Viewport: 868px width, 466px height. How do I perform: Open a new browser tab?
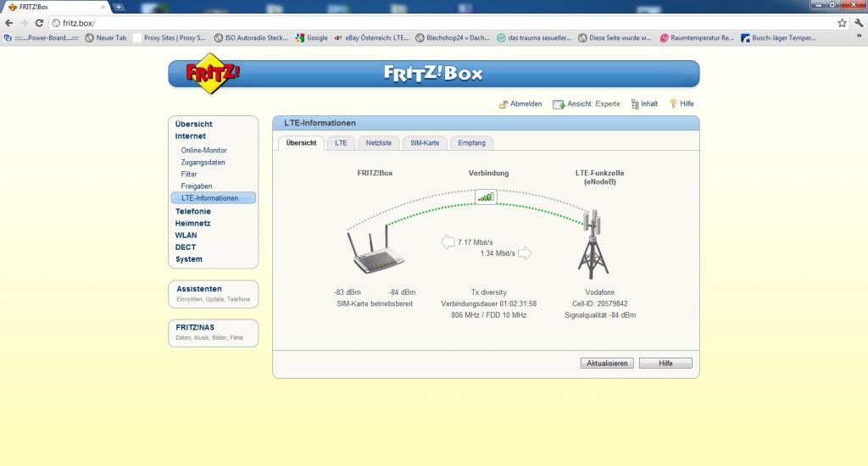point(119,7)
